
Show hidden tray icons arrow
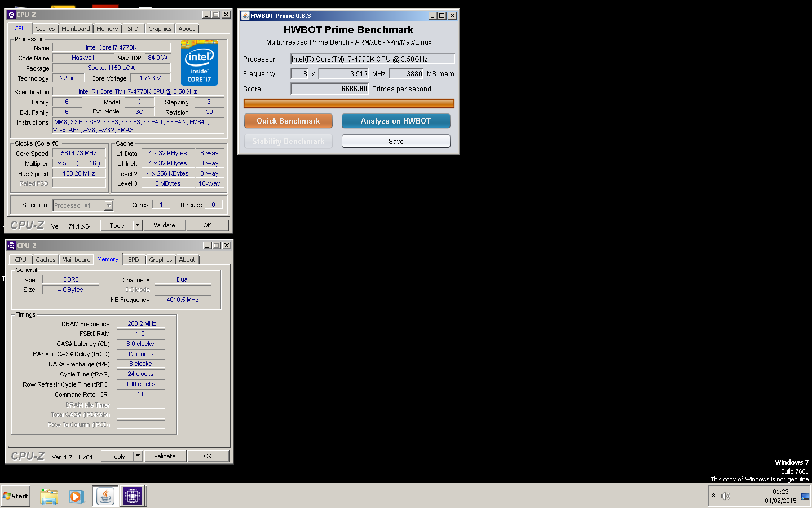click(713, 495)
